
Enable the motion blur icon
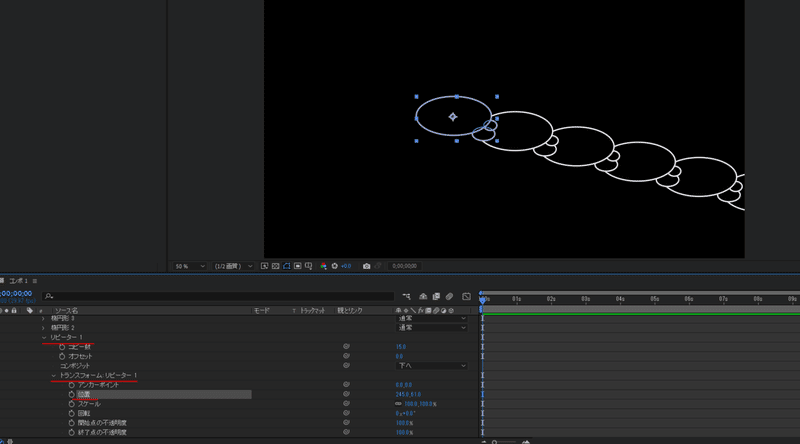click(x=449, y=296)
